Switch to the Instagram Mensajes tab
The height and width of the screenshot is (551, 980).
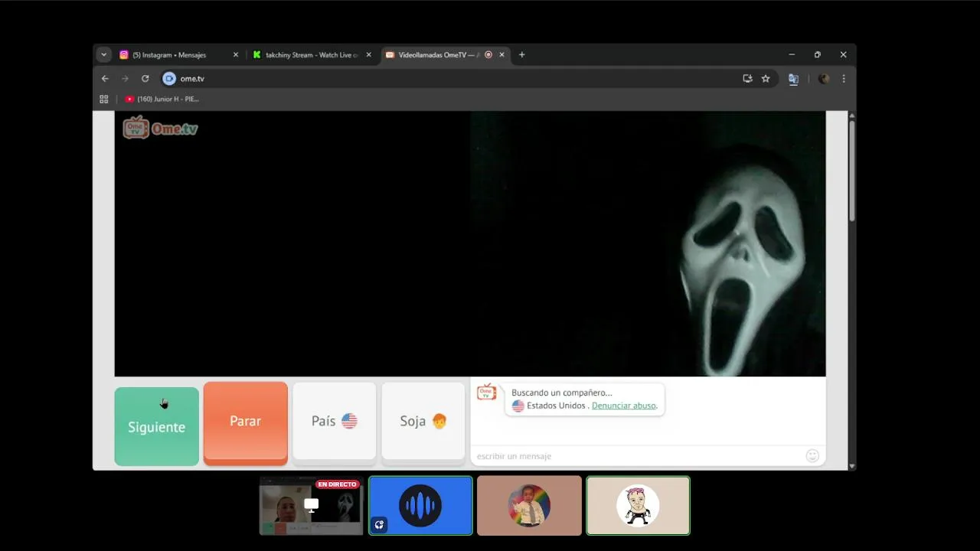(x=178, y=55)
